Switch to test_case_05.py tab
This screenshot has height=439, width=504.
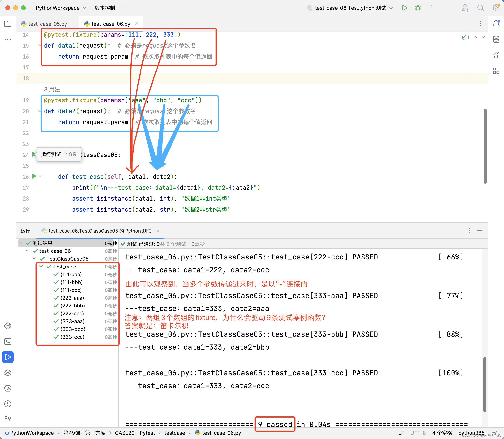44,24
